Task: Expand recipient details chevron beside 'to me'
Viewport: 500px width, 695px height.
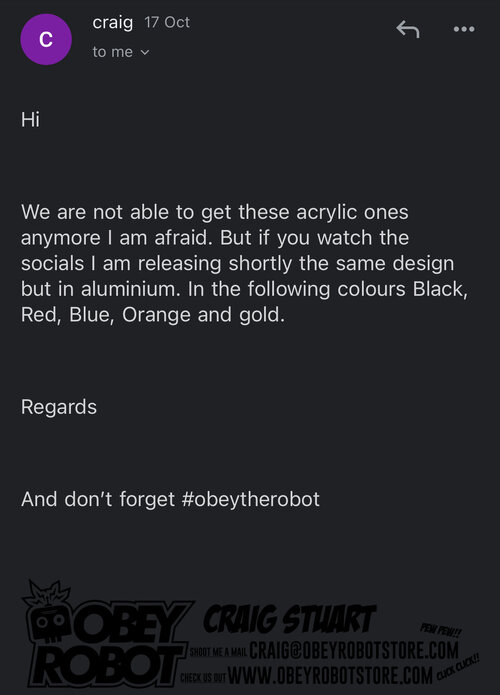Action: pyautogui.click(x=145, y=52)
